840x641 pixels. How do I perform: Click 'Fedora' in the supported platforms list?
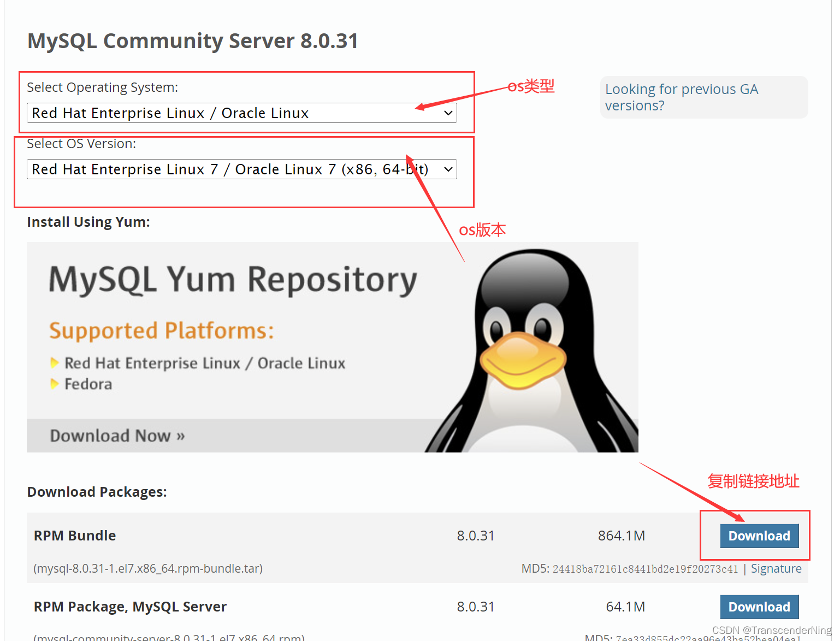coord(88,384)
